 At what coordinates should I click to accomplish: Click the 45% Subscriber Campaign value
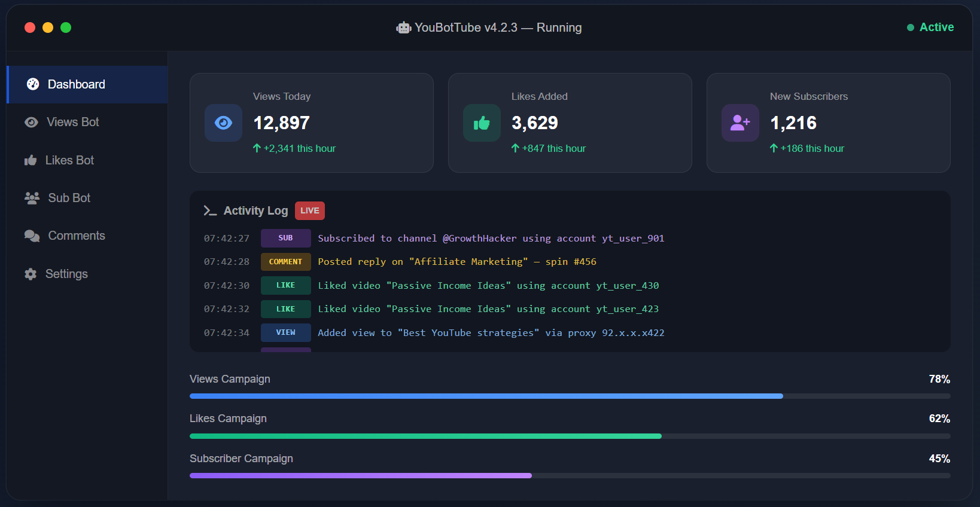click(x=939, y=459)
